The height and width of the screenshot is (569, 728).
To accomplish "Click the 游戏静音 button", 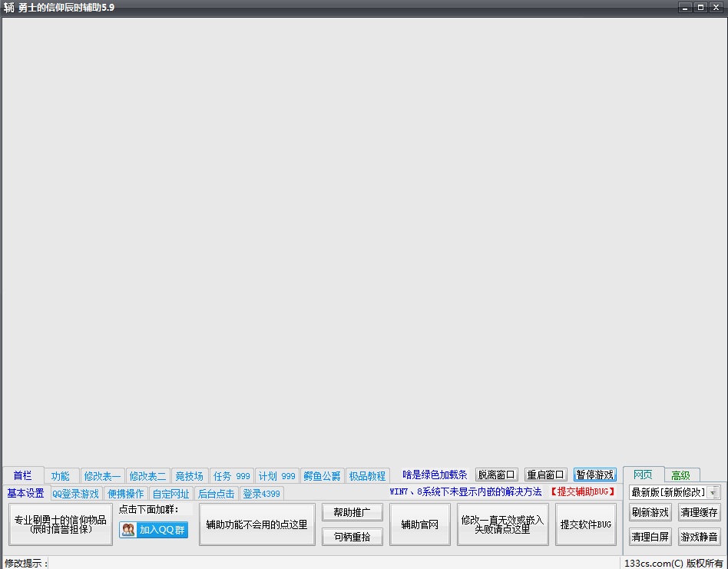I will tap(700, 537).
